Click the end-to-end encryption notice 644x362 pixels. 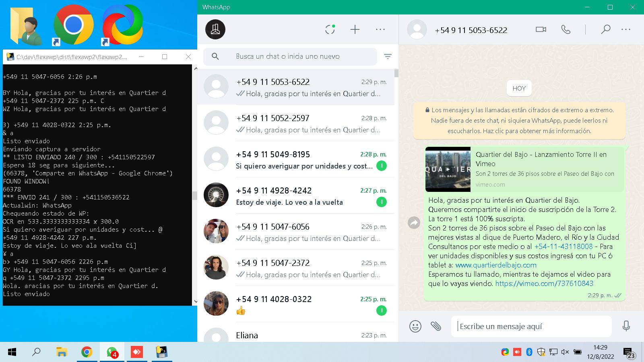pos(519,120)
